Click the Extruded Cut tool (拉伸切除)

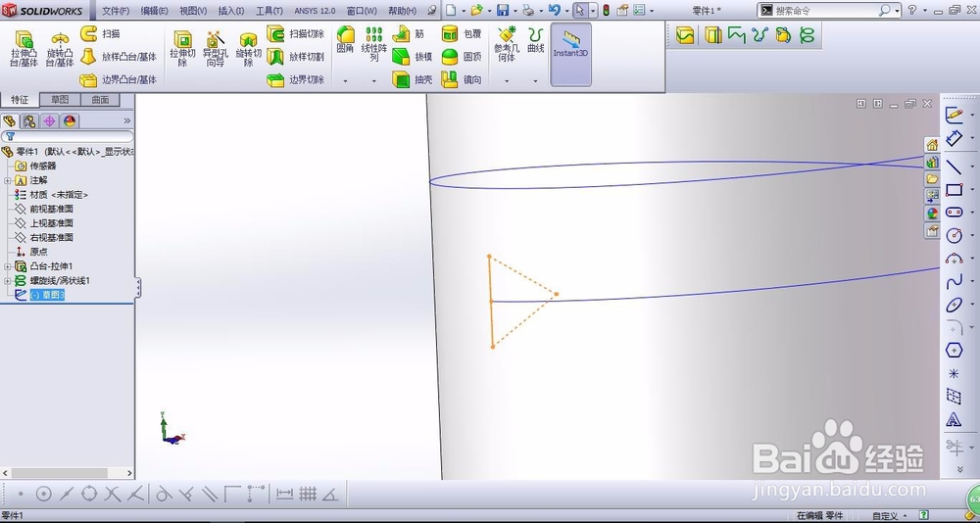[x=182, y=48]
